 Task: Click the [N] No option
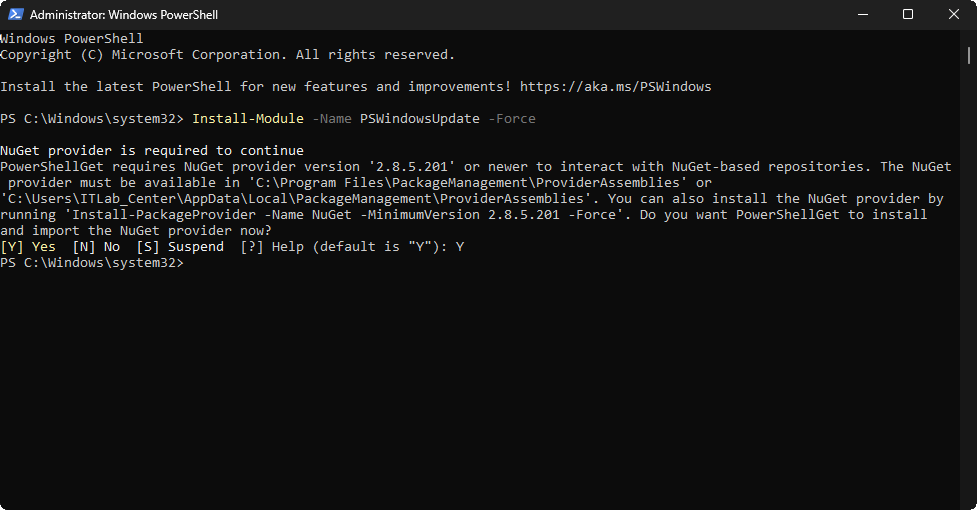click(x=96, y=246)
